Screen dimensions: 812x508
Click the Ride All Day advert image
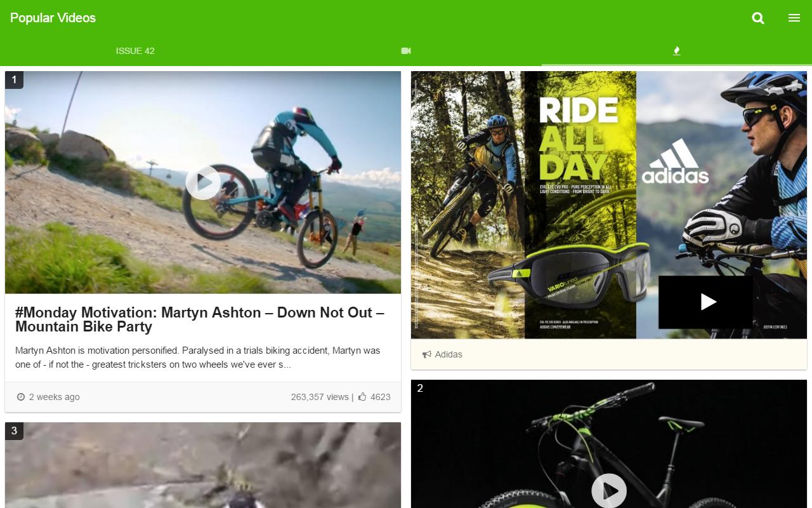[x=609, y=204]
